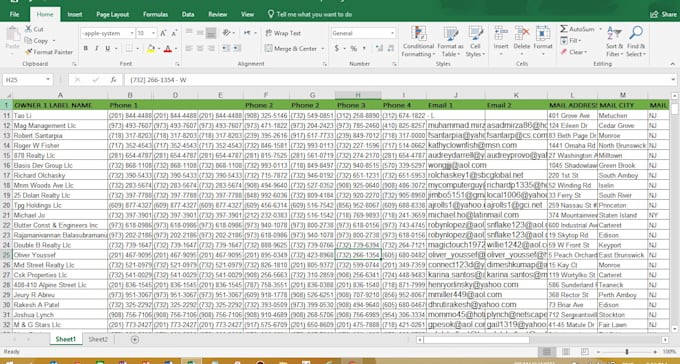The width and height of the screenshot is (680, 364).
Task: Click Merge & Center button
Action: tap(294, 49)
